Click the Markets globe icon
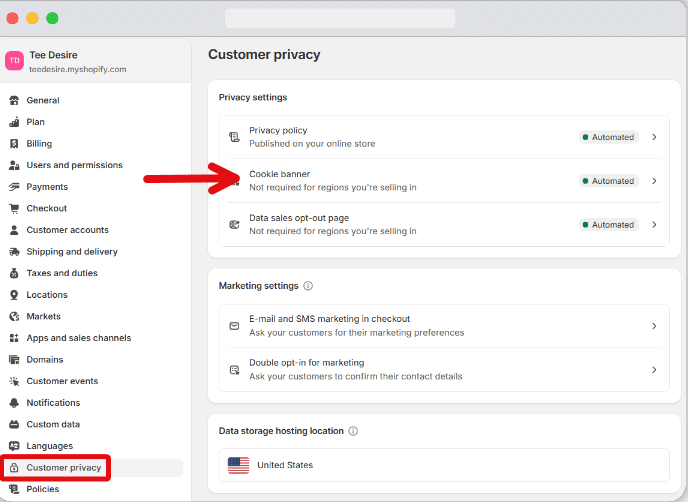The width and height of the screenshot is (688, 502). 14,316
